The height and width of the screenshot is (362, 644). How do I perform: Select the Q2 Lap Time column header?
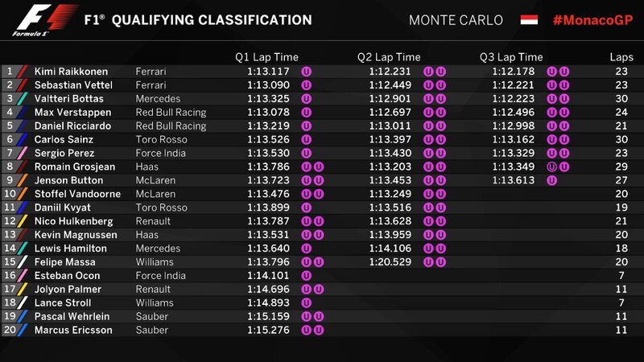click(389, 57)
